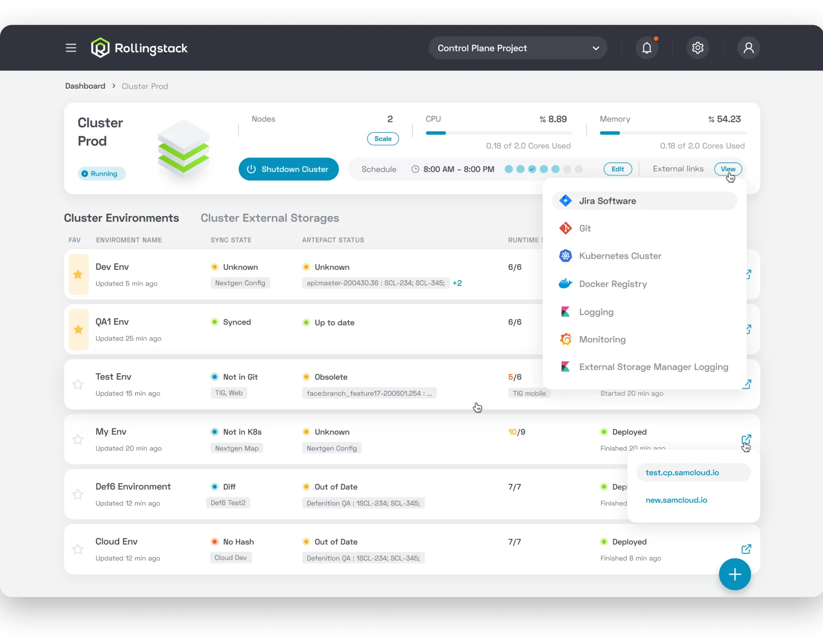
Task: Open new.samcloud.io link
Action: click(x=676, y=500)
